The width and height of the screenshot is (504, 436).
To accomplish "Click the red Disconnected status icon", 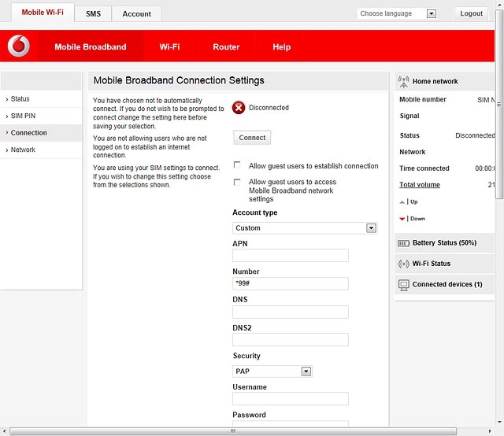I will (239, 108).
